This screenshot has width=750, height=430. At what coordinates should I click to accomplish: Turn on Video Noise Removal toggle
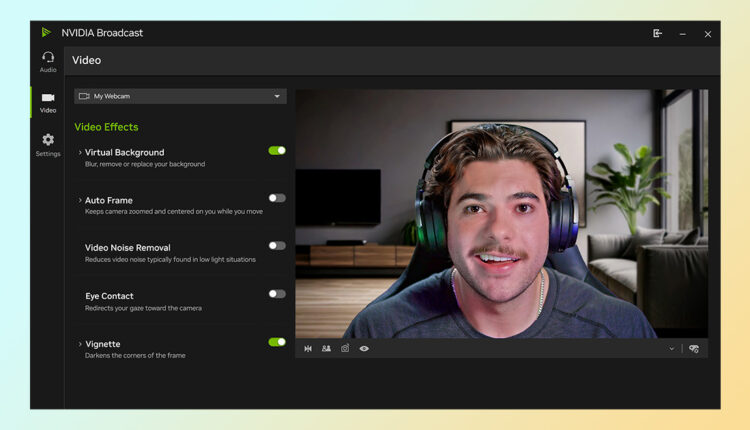pyautogui.click(x=277, y=246)
